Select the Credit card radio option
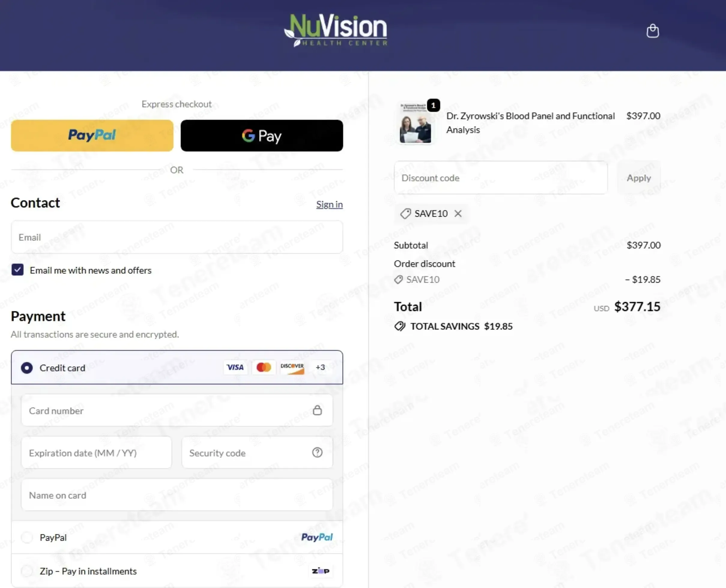Image resolution: width=726 pixels, height=588 pixels. click(27, 368)
